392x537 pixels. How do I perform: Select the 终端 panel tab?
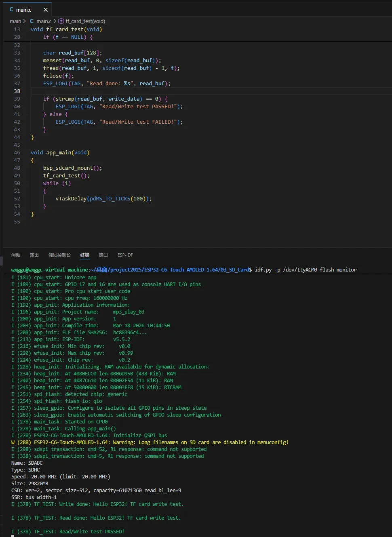[85, 255]
